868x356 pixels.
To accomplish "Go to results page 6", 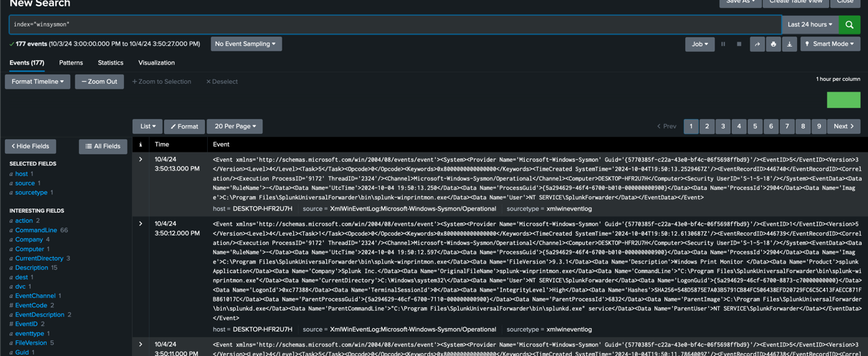I will click(771, 126).
